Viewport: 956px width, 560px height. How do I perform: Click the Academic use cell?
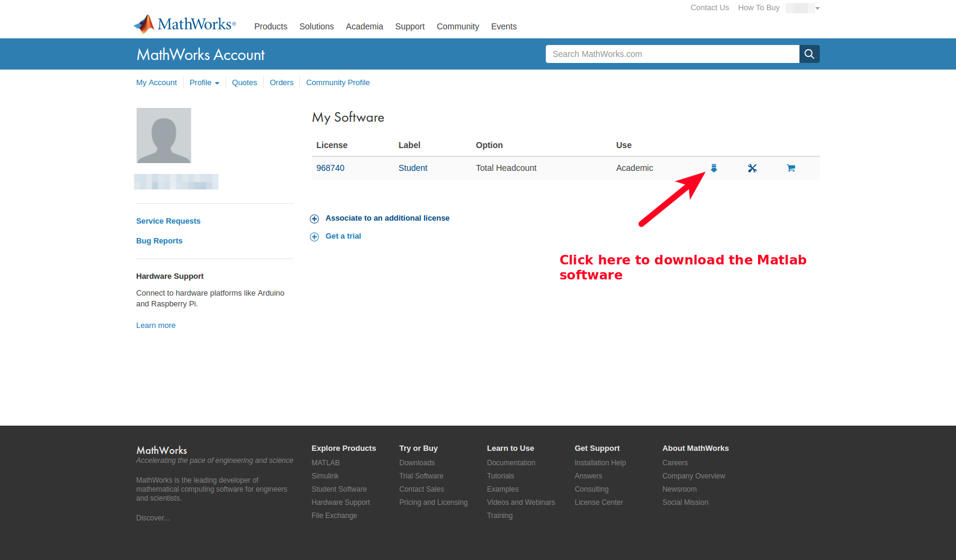pyautogui.click(x=635, y=168)
